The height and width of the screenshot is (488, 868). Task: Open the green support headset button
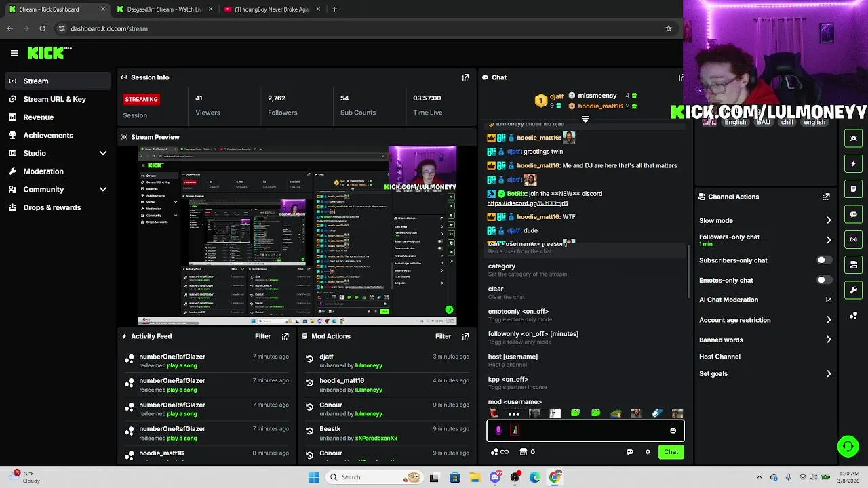[x=848, y=446]
